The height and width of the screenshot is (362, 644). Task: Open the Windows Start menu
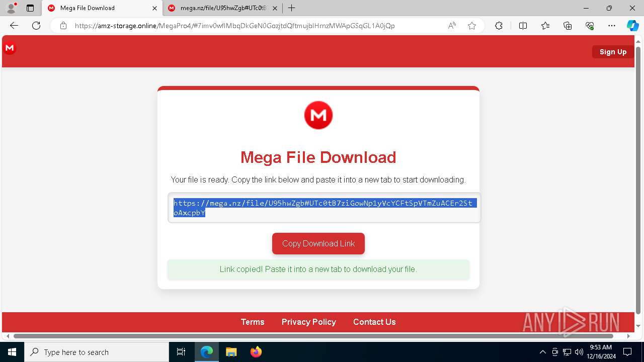click(12, 352)
